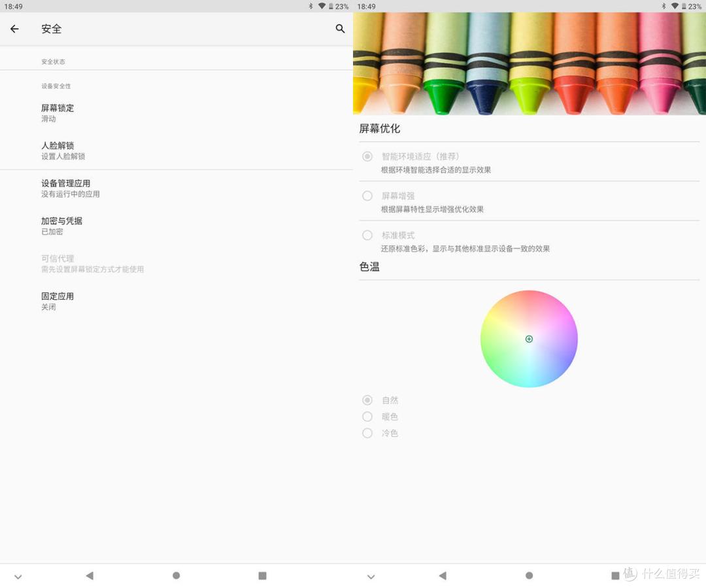
Task: Tap the disabled 可信代理 entry
Action: click(176, 264)
